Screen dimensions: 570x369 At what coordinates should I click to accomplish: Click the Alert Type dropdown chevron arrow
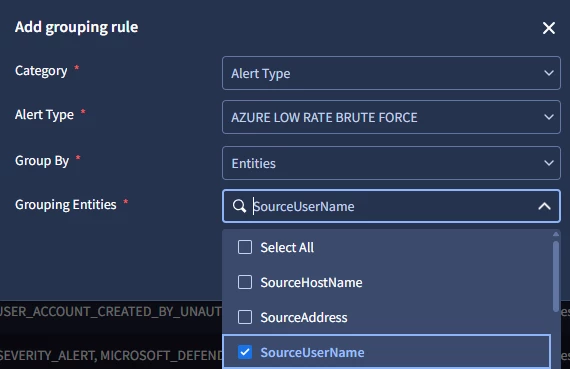point(549,117)
